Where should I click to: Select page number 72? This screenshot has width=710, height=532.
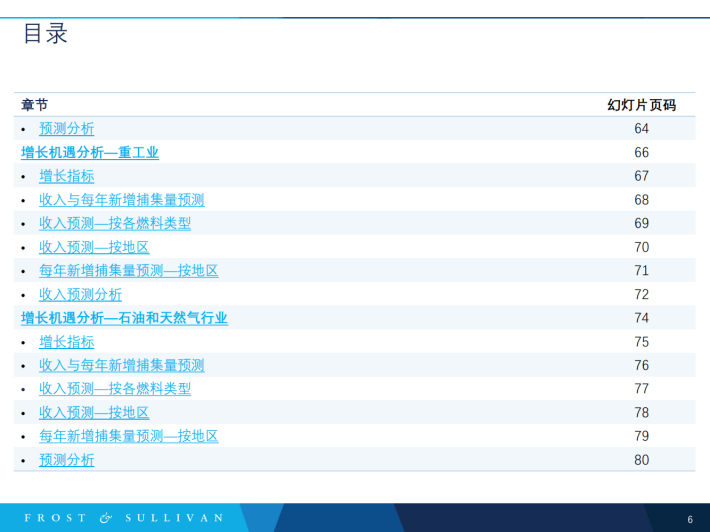pyautogui.click(x=642, y=295)
